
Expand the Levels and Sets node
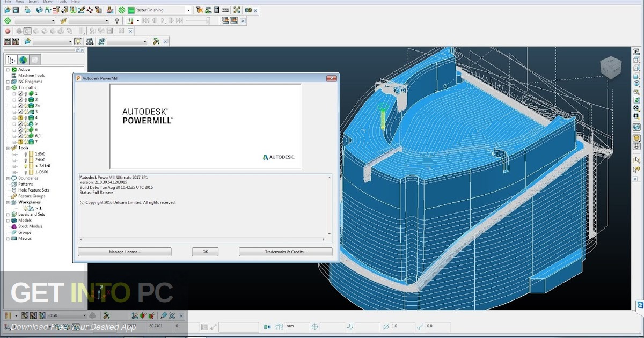pos(8,214)
